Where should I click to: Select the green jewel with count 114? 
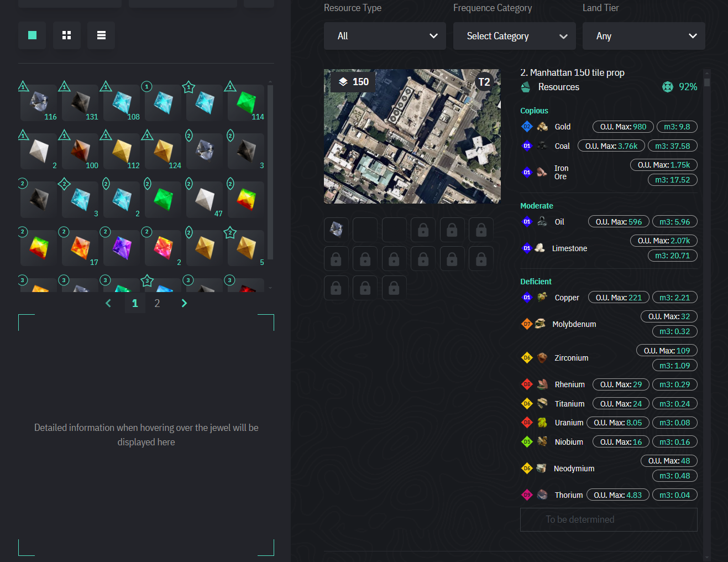click(246, 103)
